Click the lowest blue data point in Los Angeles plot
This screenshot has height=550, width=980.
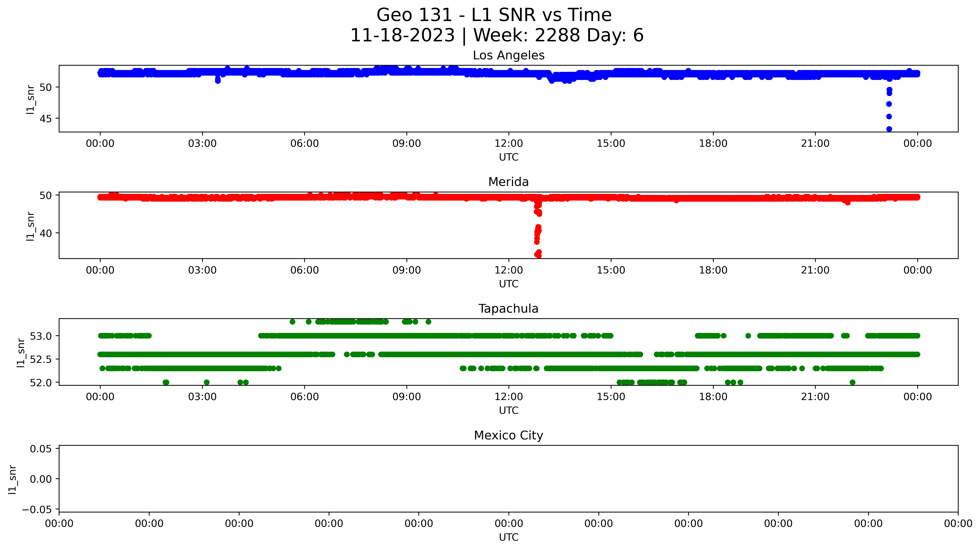889,129
